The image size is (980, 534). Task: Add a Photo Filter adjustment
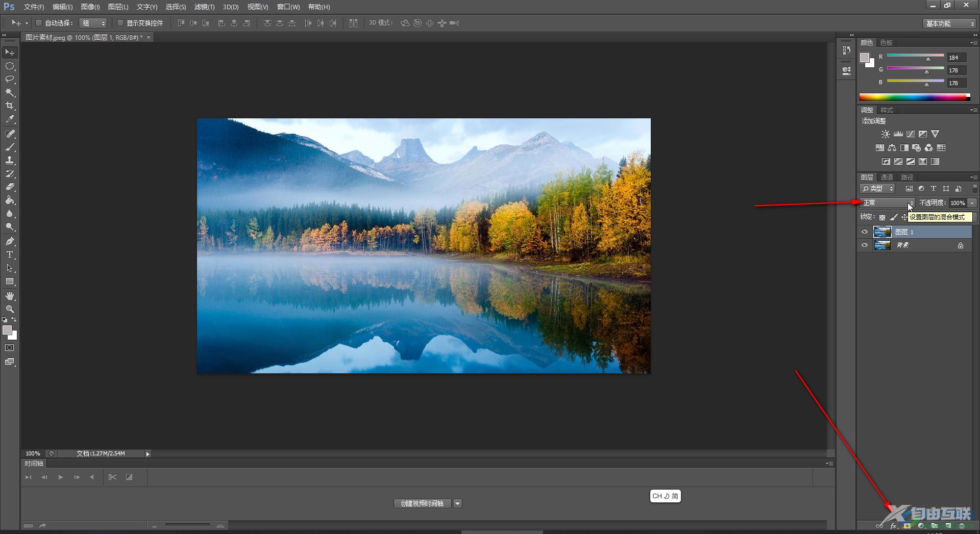click(x=916, y=148)
